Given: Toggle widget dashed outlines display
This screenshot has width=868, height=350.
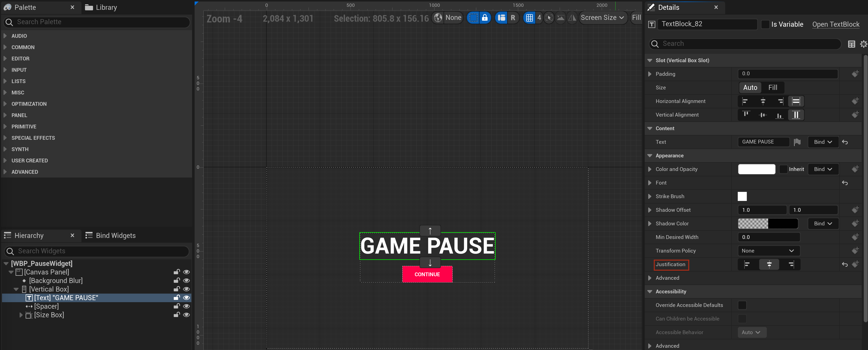Looking at the screenshot, I should (x=473, y=18).
